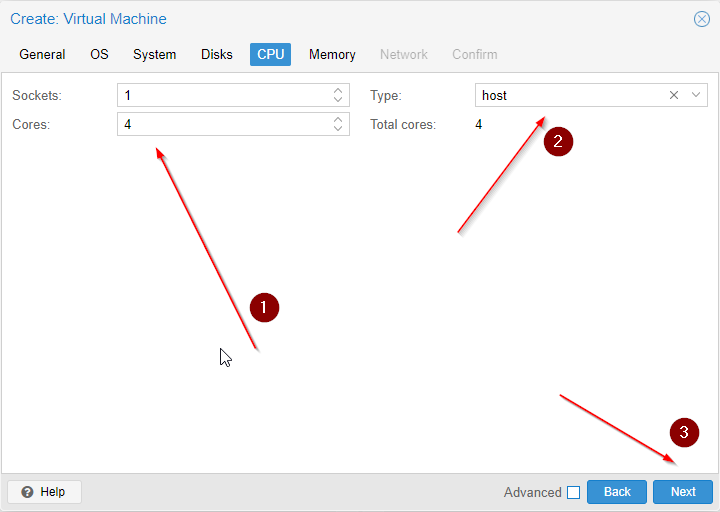Clear the CPU type field
The image size is (720, 512).
[674, 95]
